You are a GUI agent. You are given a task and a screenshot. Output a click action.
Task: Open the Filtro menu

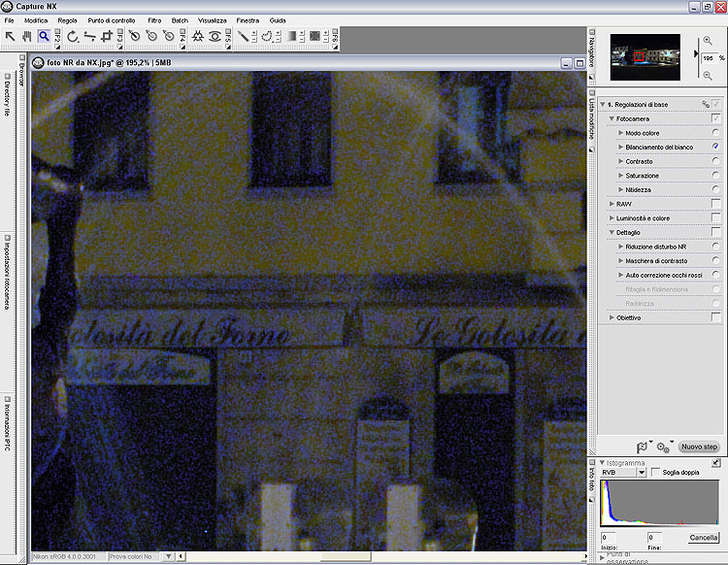tap(154, 20)
